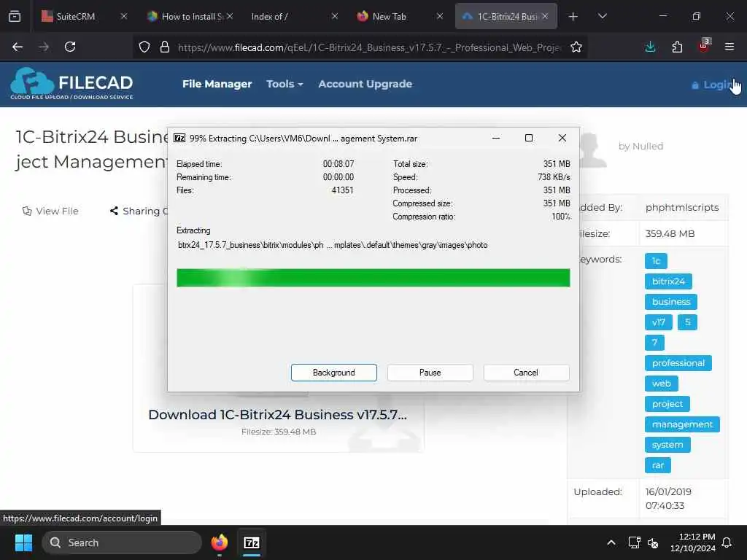747x560 pixels.
Task: Open Firefox from the taskbar
Action: [x=219, y=542]
